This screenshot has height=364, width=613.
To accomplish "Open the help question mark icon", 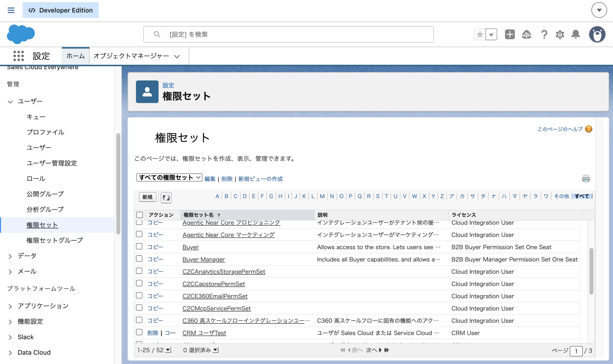I will [x=544, y=34].
